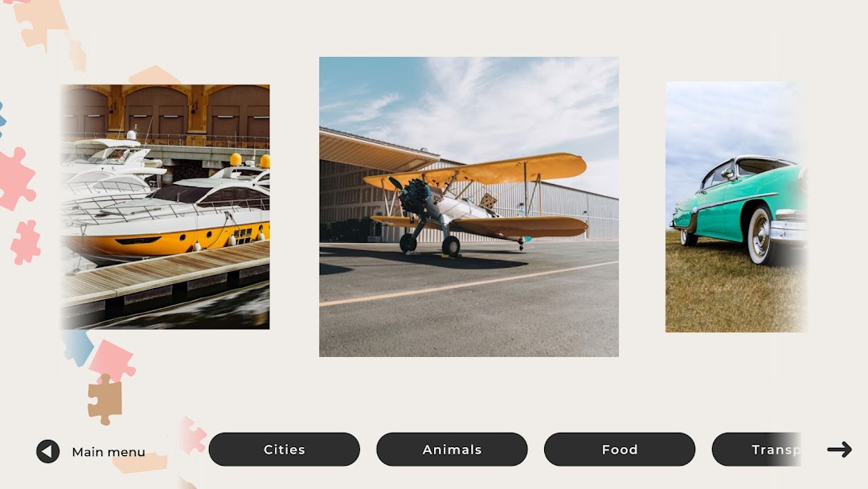Select the Cities category
The image size is (868, 489).
tap(284, 449)
